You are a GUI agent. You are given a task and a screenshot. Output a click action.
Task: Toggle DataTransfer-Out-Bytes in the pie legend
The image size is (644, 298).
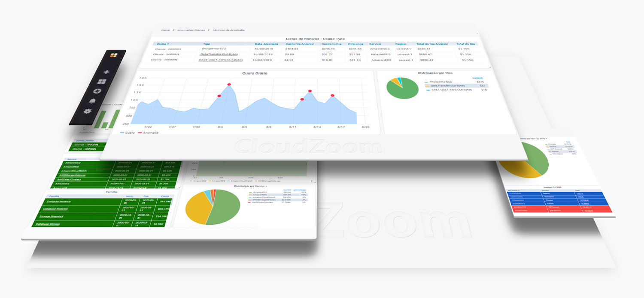(x=445, y=86)
